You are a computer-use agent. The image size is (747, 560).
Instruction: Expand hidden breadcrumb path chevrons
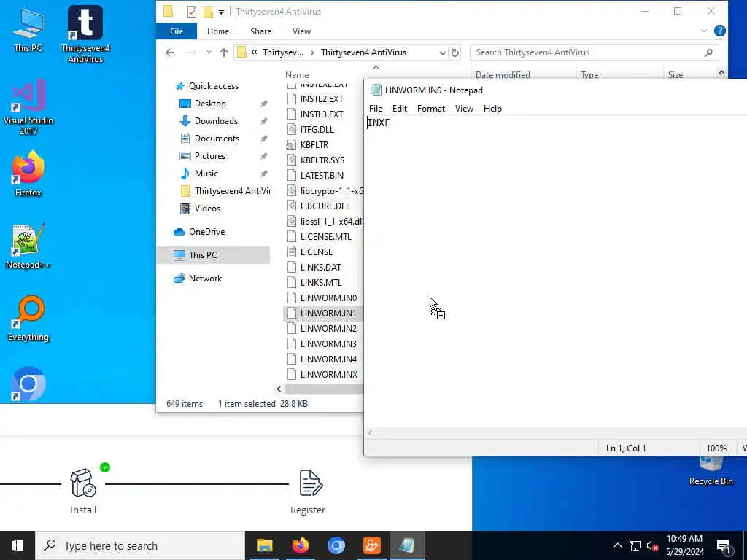(x=254, y=52)
